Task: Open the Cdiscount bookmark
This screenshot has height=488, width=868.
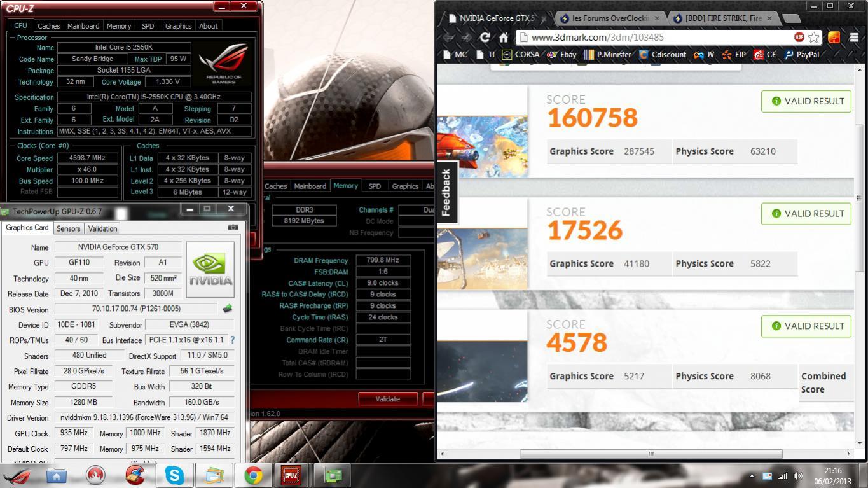Action: (662, 55)
